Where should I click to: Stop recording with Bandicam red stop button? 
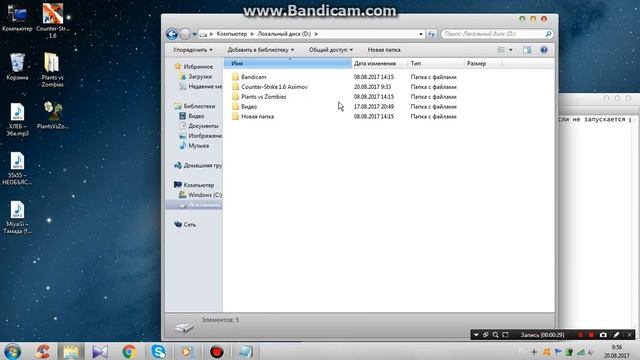(591, 335)
